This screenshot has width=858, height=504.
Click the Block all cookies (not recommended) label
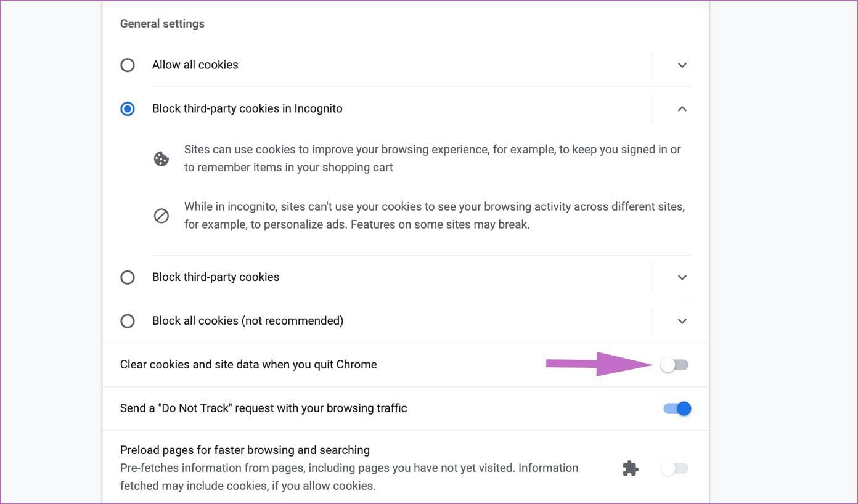[248, 321]
